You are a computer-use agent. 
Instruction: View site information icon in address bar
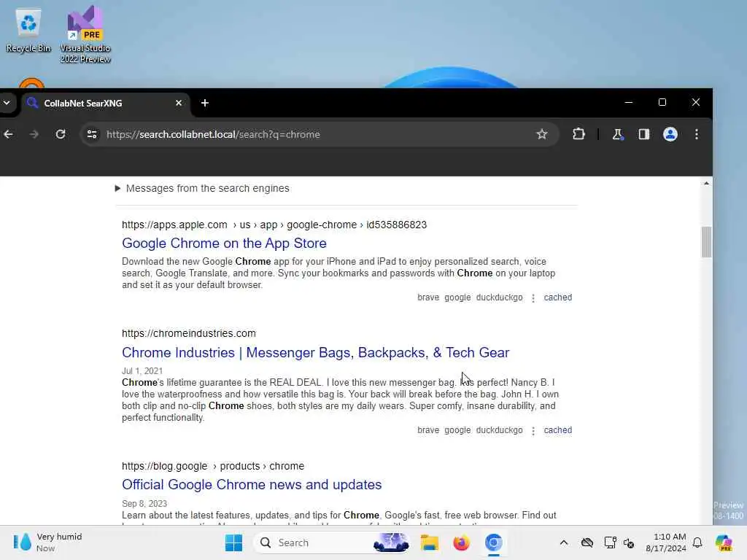tap(92, 134)
